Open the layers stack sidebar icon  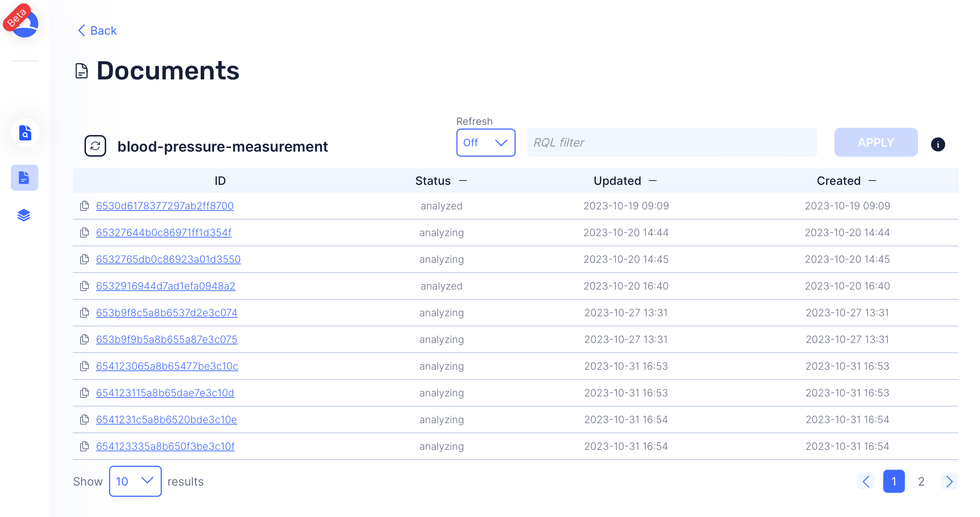(x=24, y=215)
